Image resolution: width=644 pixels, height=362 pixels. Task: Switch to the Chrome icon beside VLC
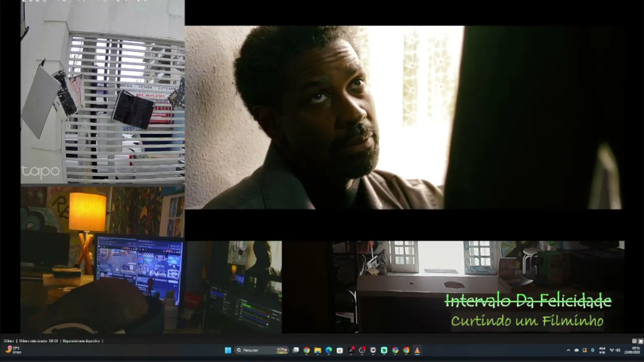(406, 350)
